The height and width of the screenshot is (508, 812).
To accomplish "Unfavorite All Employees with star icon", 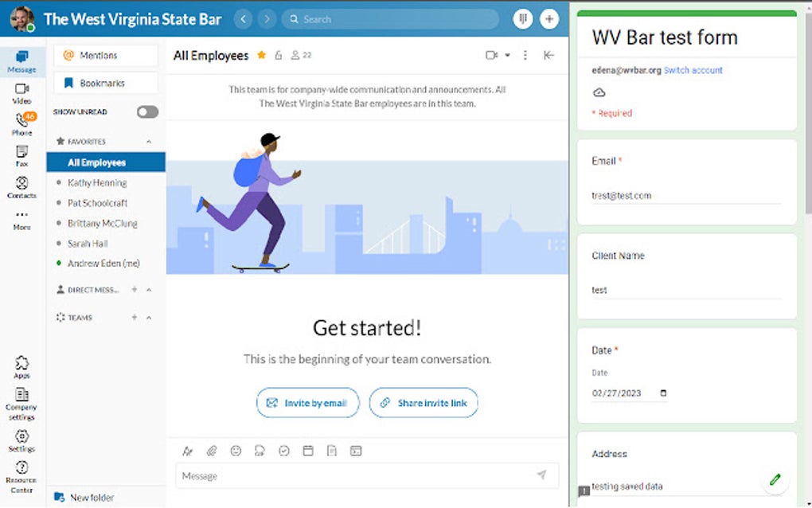I will point(262,55).
